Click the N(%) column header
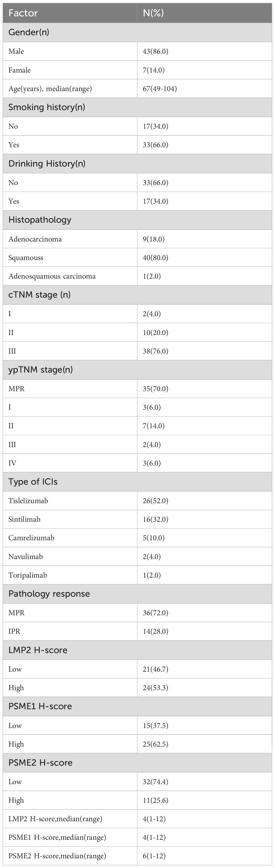 [x=153, y=13]
